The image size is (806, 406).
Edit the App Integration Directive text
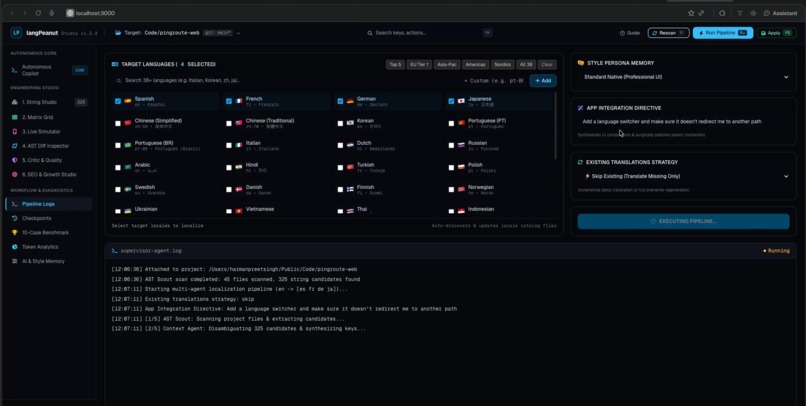tap(684, 122)
